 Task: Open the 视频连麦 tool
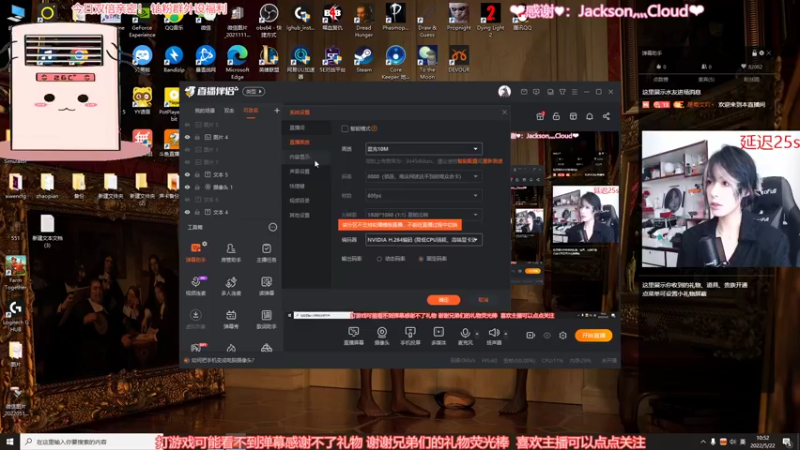[x=196, y=286]
